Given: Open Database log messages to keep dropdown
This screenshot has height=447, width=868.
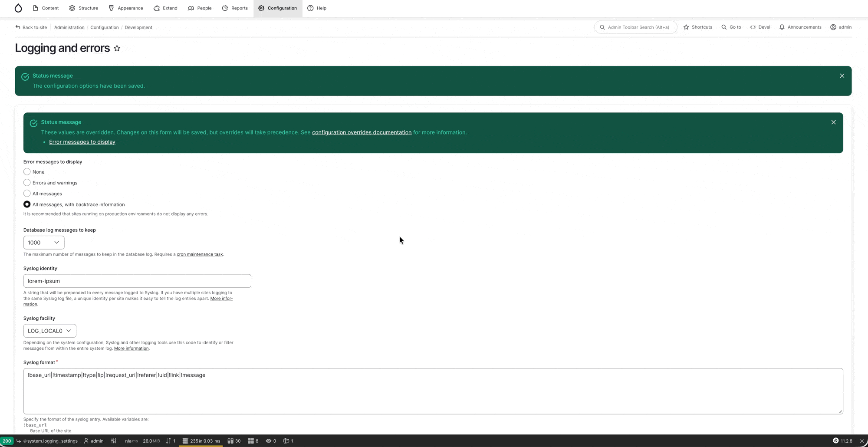Looking at the screenshot, I should (x=44, y=243).
